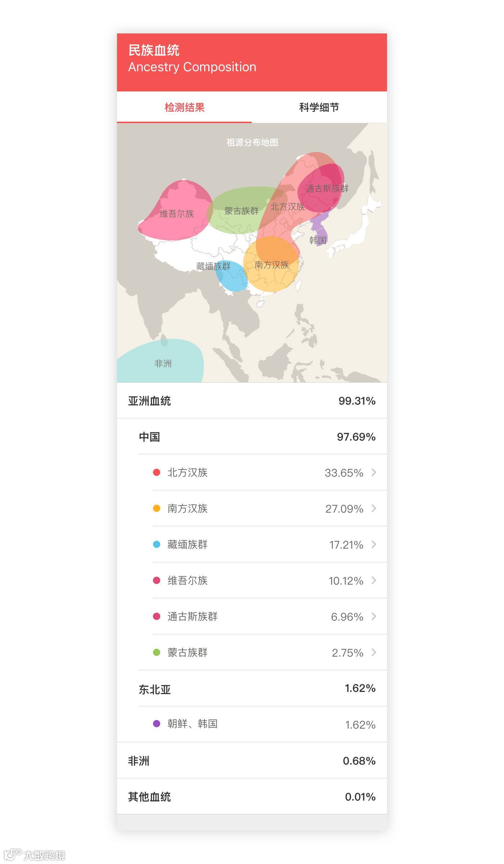
Task: Click the blue 藏缅族群 legend dot
Action: click(x=157, y=544)
